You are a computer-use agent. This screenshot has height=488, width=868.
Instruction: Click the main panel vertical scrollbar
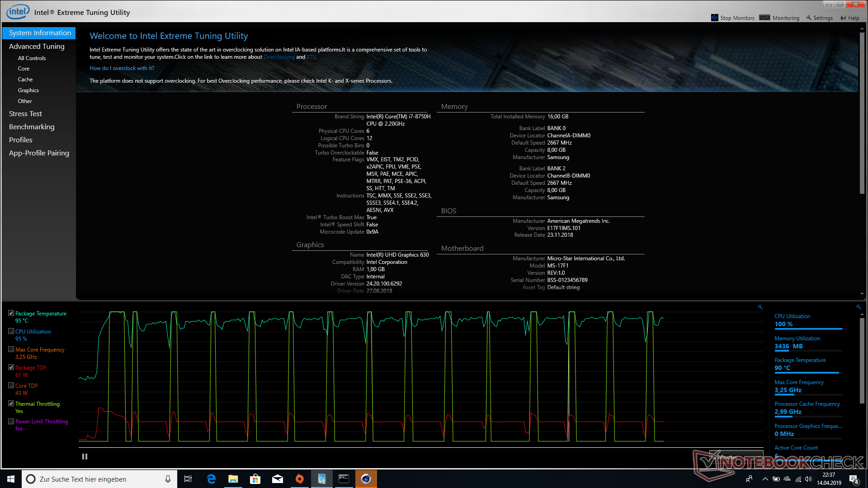862,113
